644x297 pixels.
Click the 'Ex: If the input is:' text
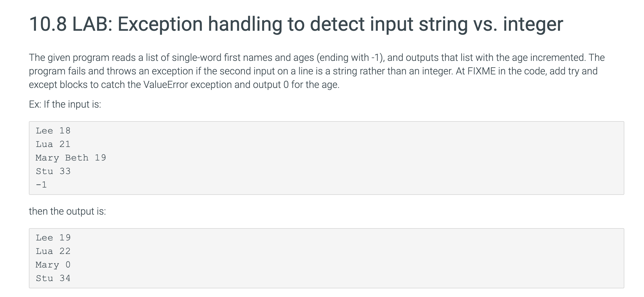(x=65, y=104)
